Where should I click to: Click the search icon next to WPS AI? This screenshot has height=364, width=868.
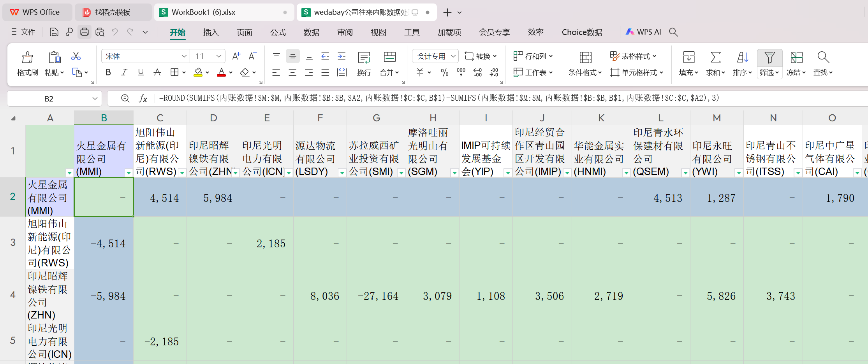[x=673, y=32]
